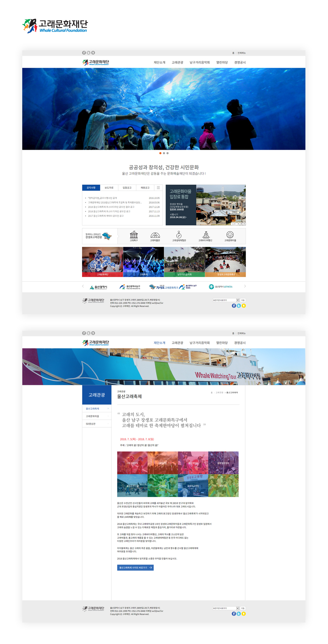Select 공지사항 tab on notice board
The height and width of the screenshot is (644, 328).
pos(91,188)
